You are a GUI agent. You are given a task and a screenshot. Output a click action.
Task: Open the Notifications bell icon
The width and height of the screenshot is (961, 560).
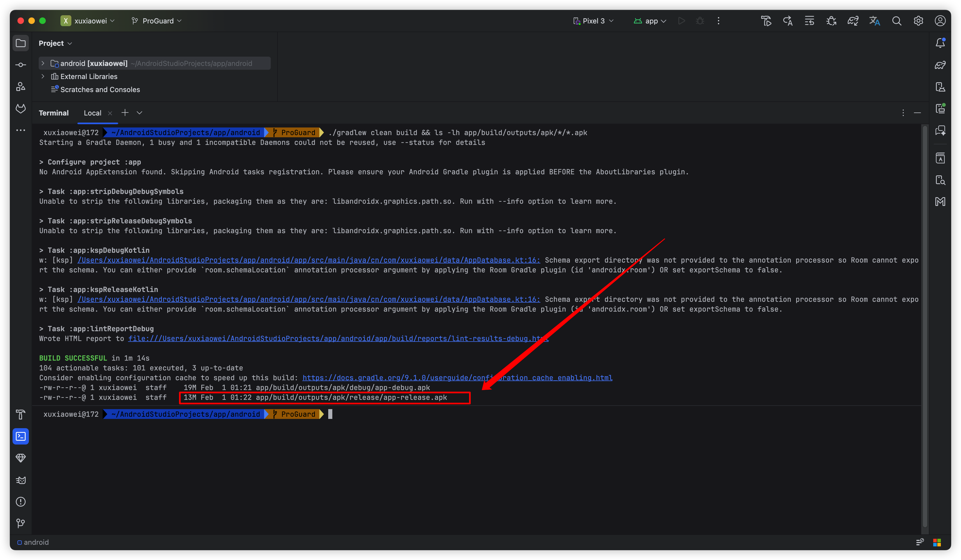click(x=940, y=43)
